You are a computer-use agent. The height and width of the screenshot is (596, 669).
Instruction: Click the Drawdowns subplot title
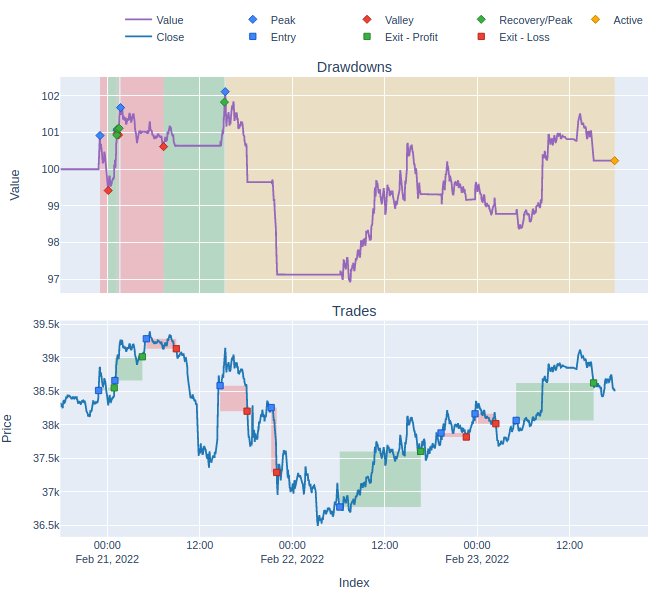[x=353, y=67]
